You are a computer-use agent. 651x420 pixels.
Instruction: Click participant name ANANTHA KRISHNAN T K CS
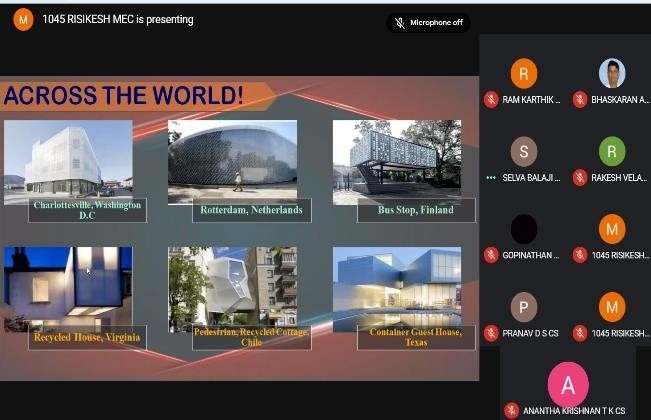click(x=574, y=411)
